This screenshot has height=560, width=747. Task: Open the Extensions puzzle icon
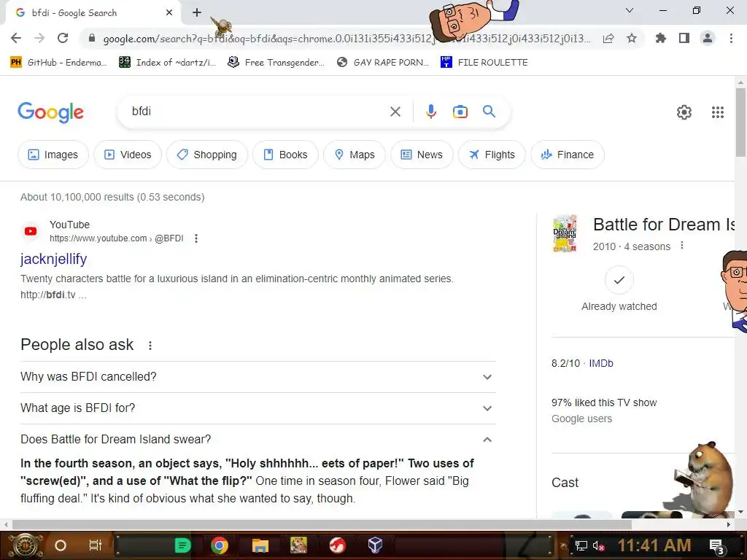pyautogui.click(x=660, y=38)
